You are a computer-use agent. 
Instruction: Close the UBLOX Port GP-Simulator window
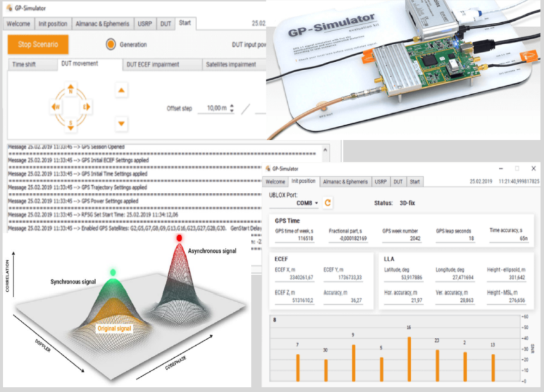tap(534, 169)
